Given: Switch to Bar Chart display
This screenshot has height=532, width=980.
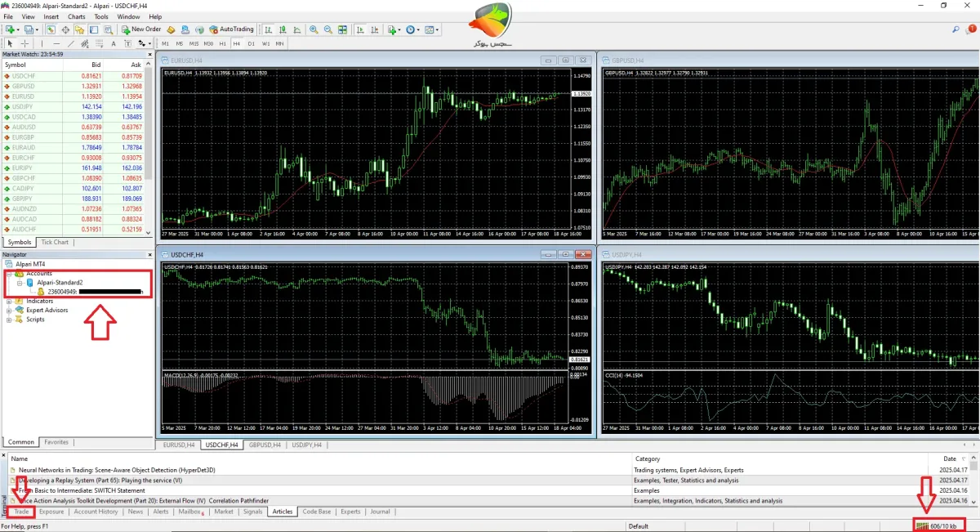Looking at the screenshot, I should tap(268, 29).
